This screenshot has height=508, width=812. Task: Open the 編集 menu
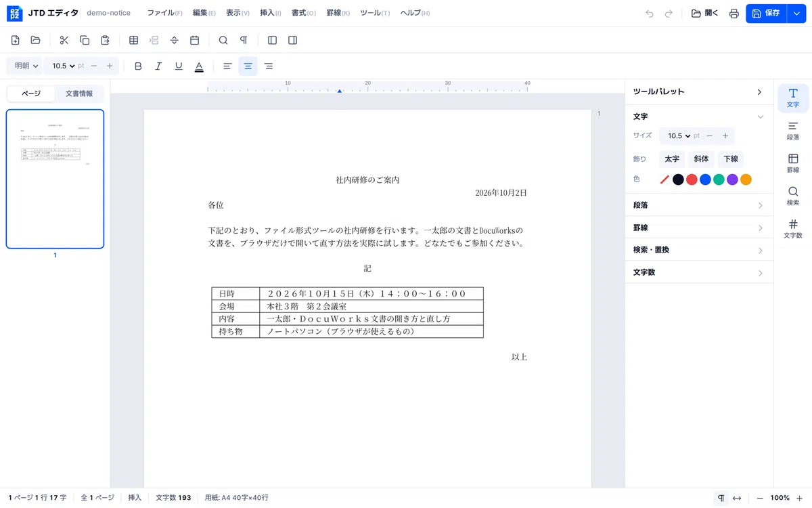(204, 13)
